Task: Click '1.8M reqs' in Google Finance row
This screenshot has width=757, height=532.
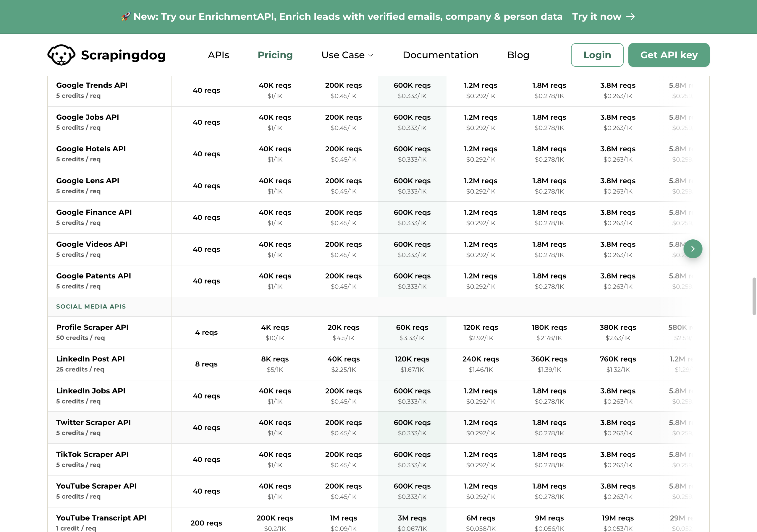Action: (549, 213)
